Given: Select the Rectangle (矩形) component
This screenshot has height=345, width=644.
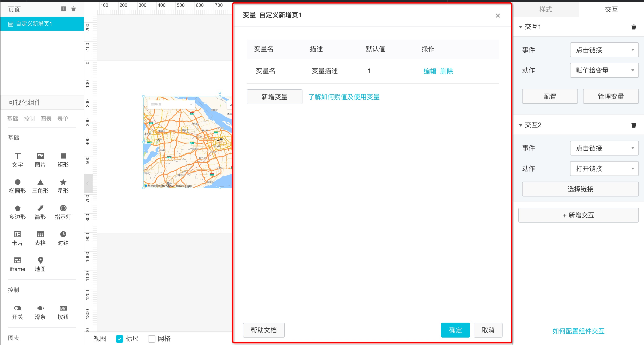Looking at the screenshot, I should click(63, 160).
